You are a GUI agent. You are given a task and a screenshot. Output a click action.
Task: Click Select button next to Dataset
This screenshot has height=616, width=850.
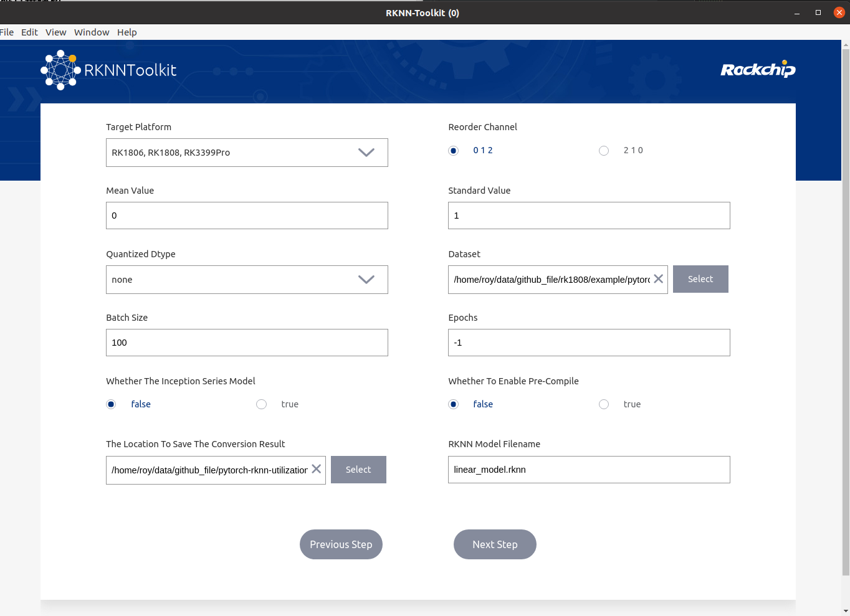700,279
